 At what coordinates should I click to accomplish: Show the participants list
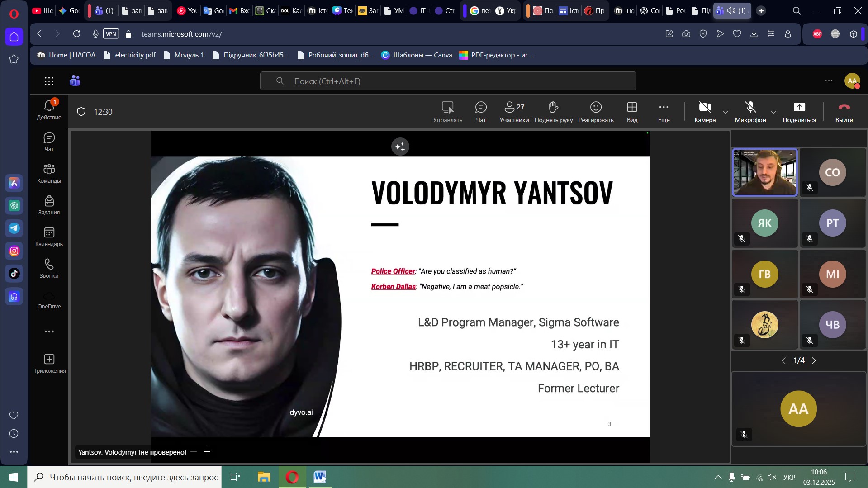514,112
